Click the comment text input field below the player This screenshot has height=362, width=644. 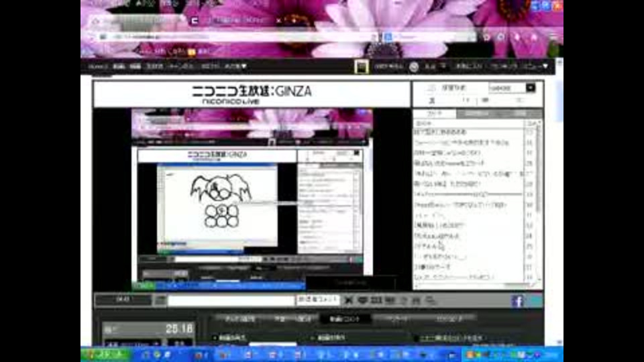[231, 300]
